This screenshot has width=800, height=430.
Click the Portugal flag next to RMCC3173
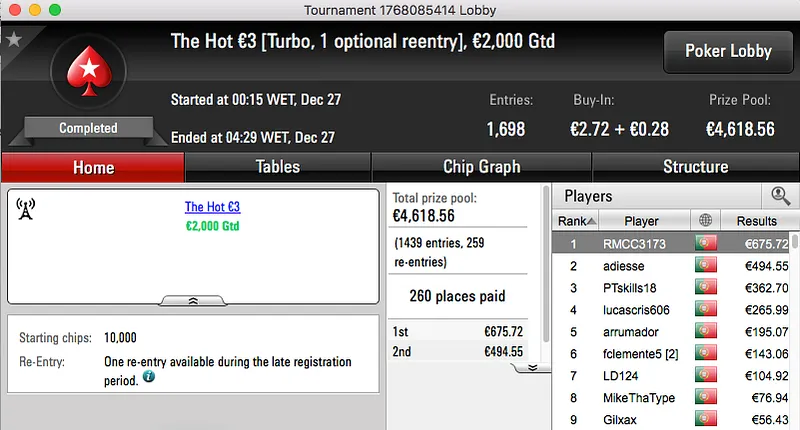(705, 243)
